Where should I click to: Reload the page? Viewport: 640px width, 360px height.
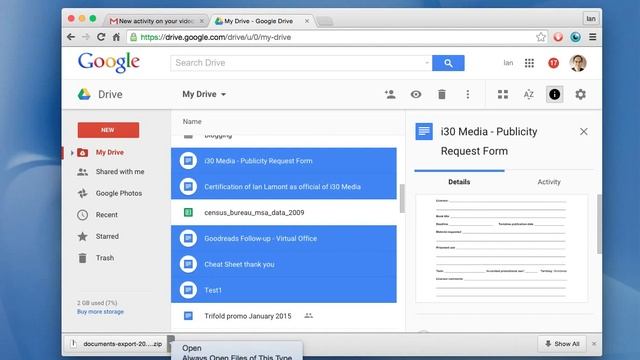coord(101,37)
